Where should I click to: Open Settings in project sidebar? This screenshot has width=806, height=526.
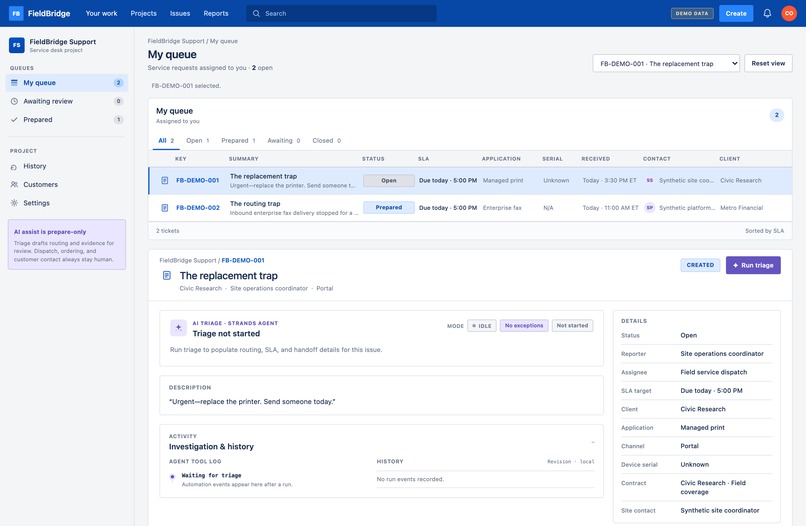coord(66,203)
